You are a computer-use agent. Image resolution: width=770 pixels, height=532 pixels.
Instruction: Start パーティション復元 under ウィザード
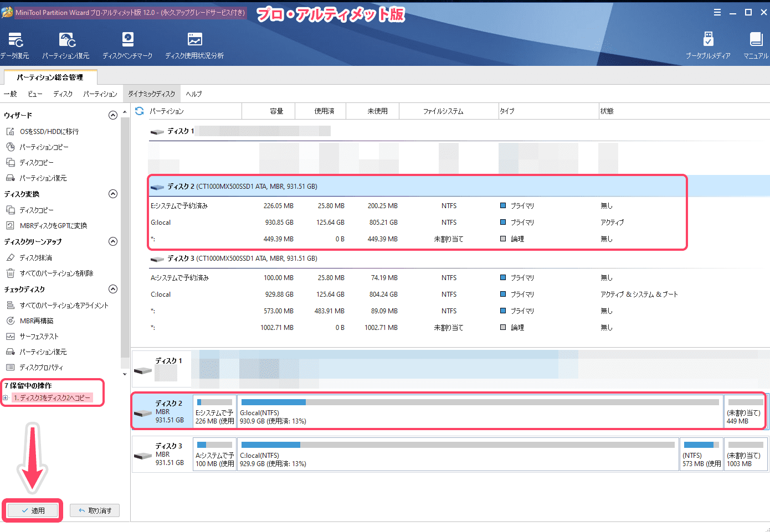click(43, 178)
